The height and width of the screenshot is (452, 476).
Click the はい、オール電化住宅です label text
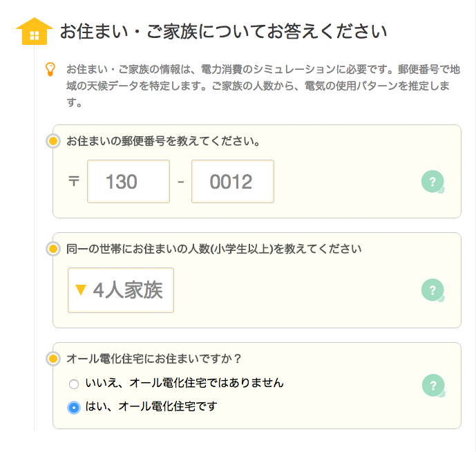click(151, 406)
